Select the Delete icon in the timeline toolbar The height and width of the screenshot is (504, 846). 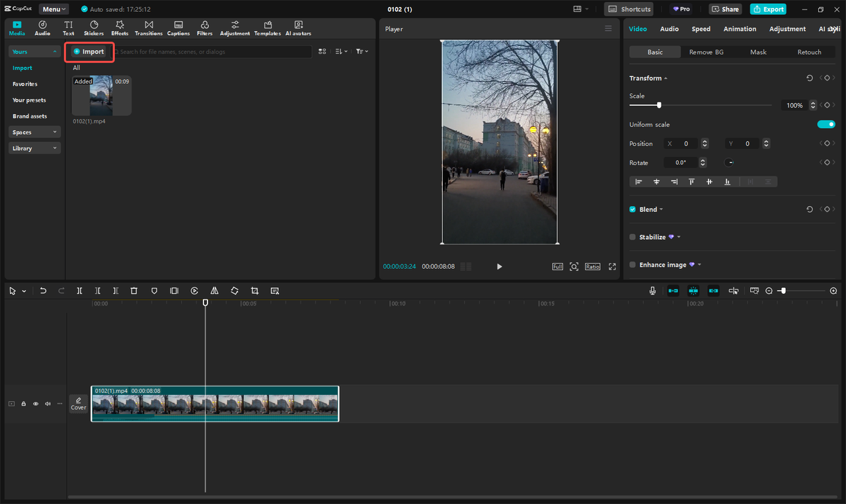point(134,291)
